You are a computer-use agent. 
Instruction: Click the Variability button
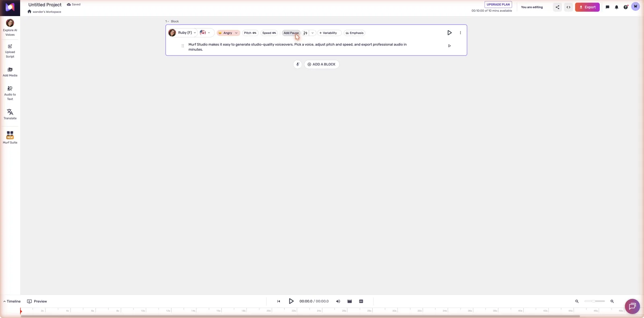[x=330, y=33]
